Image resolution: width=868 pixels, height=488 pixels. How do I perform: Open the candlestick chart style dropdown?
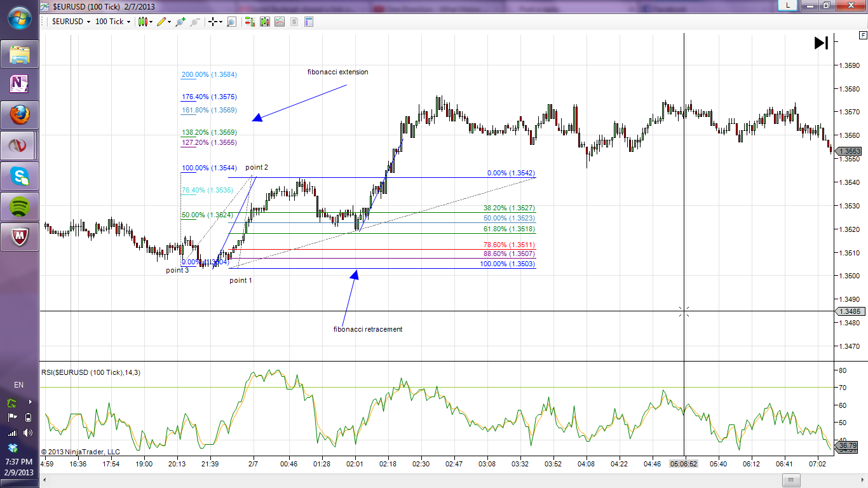click(144, 22)
